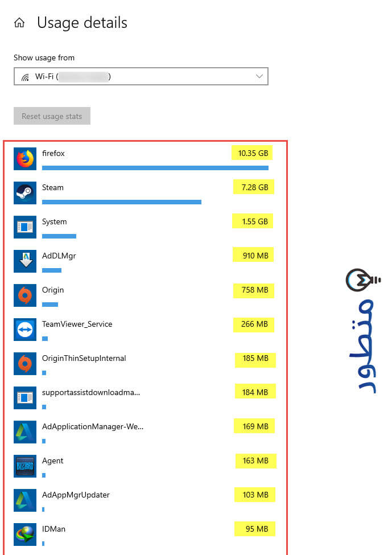Viewport: 392px width, 555px height.
Task: Select the AdDLMgr app name
Action: 59,256
